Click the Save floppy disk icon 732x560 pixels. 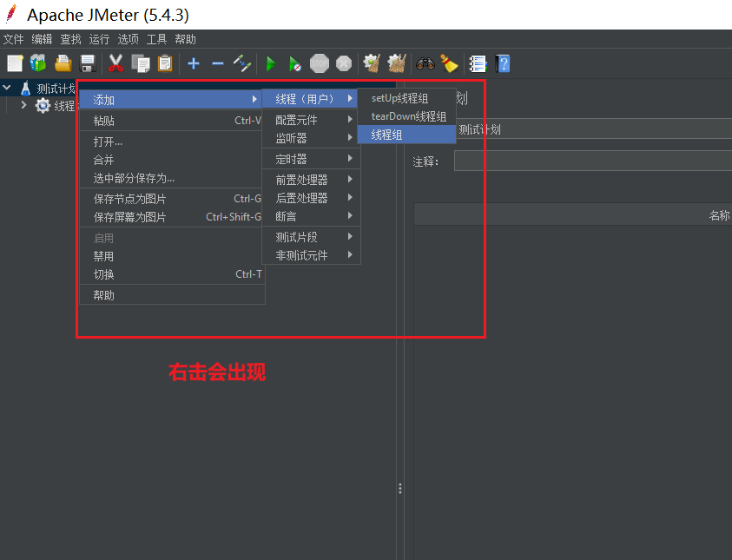(88, 63)
